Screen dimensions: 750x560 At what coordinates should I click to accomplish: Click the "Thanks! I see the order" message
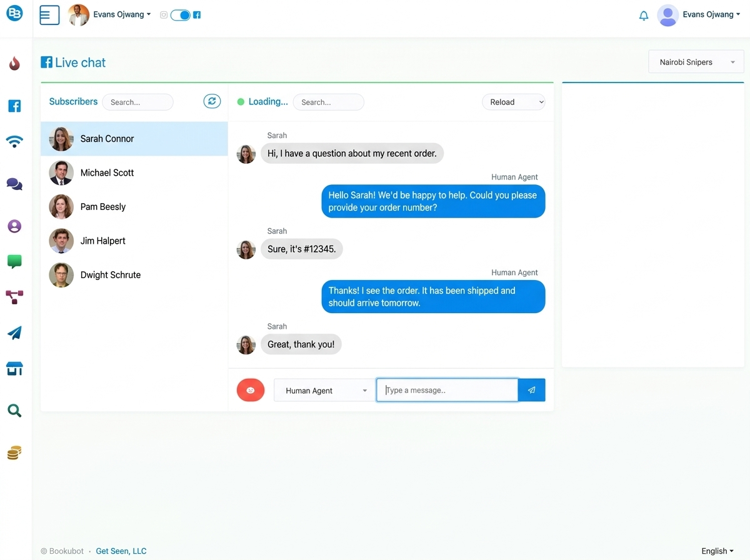433,297
